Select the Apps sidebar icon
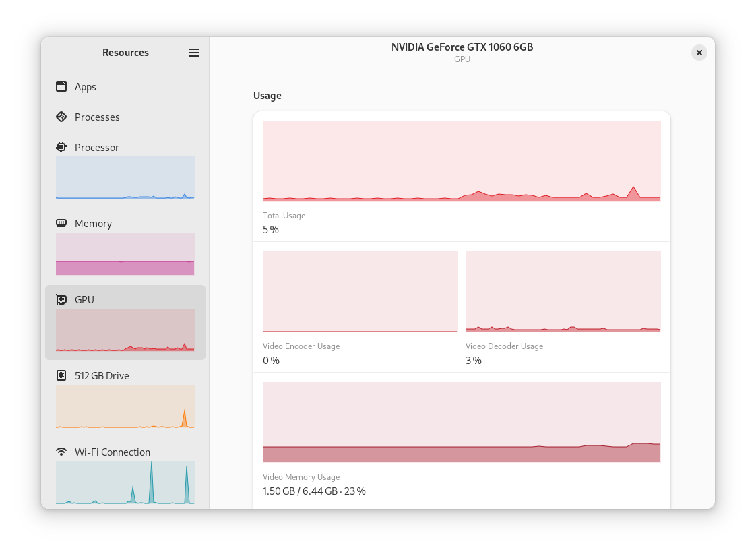Image resolution: width=756 pixels, height=554 pixels. point(60,86)
